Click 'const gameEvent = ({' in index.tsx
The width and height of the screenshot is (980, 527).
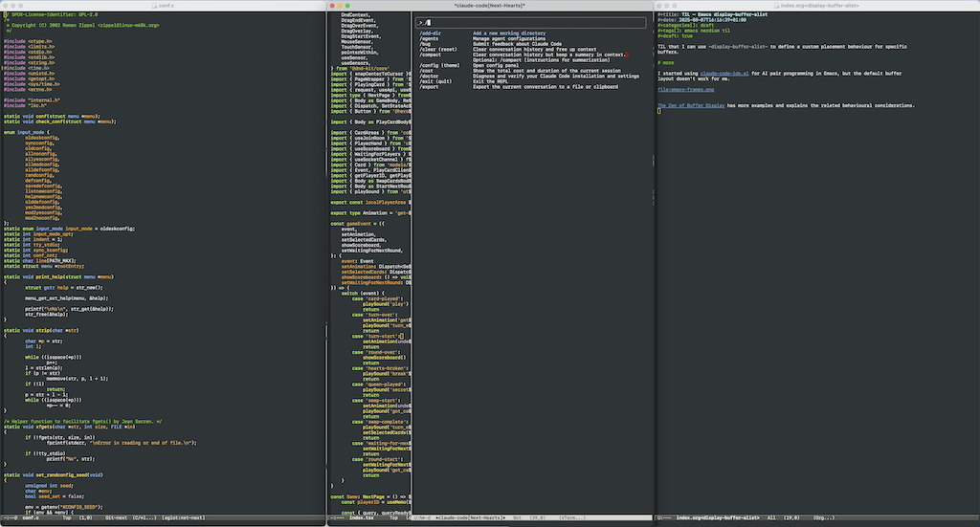(358, 224)
